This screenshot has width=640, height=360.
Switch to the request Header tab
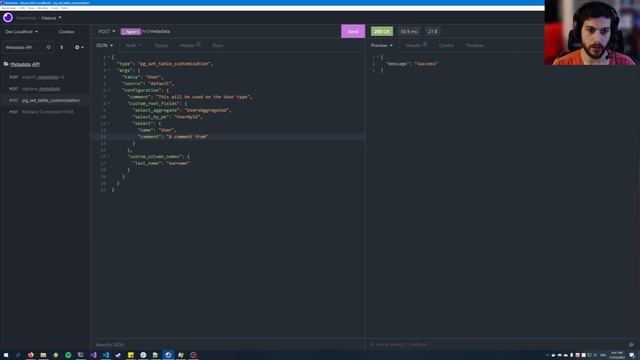[189, 45]
